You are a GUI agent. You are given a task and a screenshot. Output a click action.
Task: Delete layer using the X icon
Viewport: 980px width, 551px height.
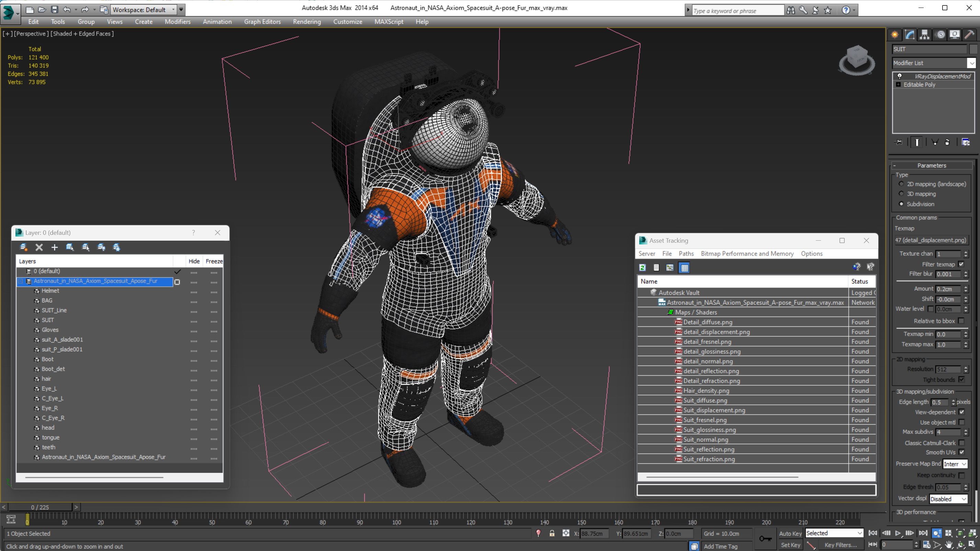[39, 248]
